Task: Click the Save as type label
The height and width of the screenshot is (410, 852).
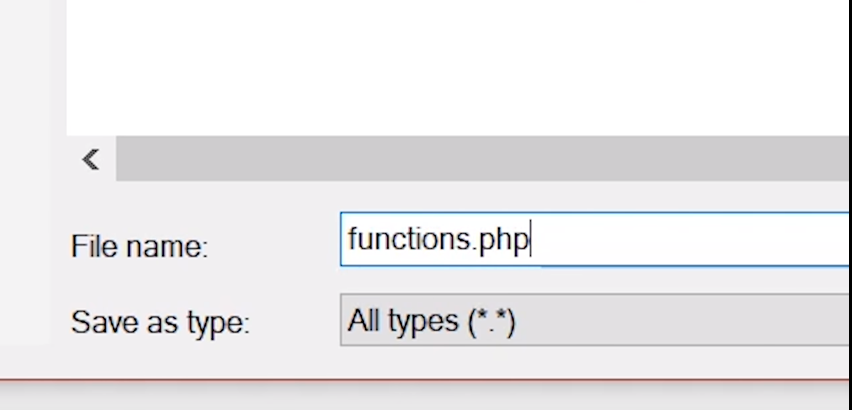Action: tap(160, 323)
